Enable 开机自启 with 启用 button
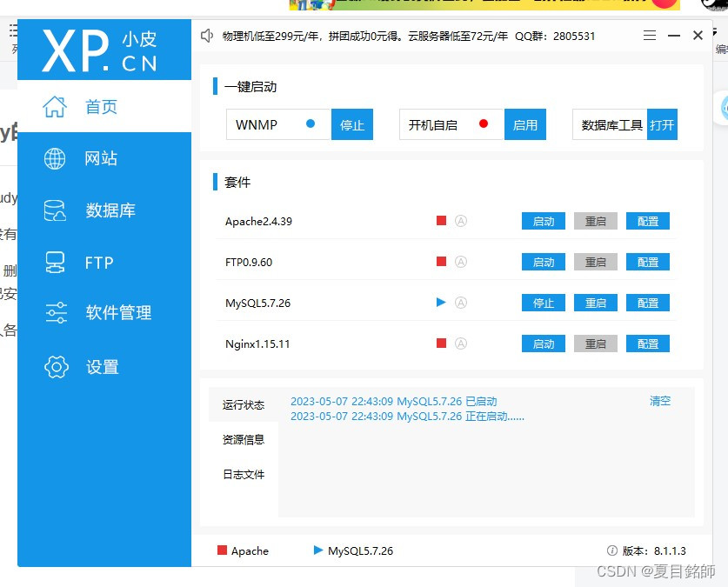The width and height of the screenshot is (728, 587). 525,124
